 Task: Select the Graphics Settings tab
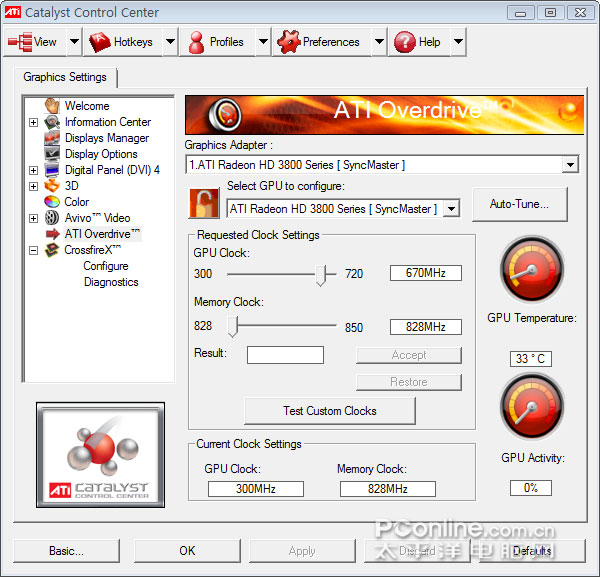65,77
